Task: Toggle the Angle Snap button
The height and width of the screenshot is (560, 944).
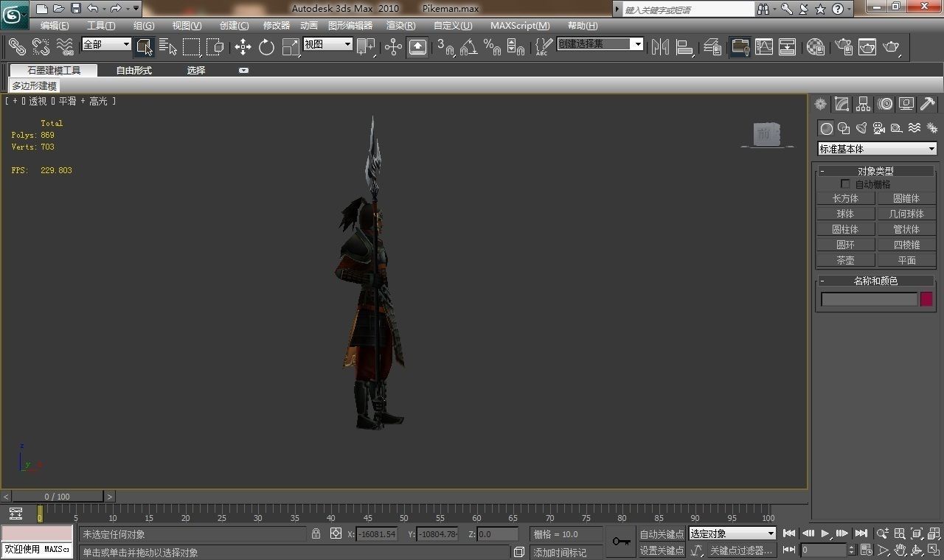Action: click(468, 47)
